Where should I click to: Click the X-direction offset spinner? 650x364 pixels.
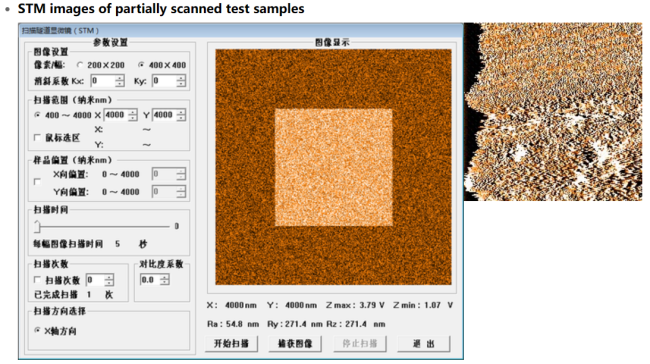(181, 174)
